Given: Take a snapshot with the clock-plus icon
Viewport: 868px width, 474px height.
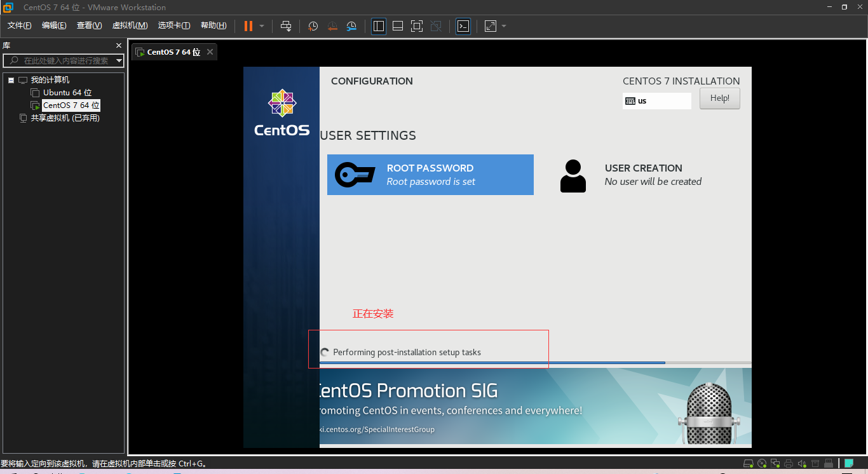Looking at the screenshot, I should [x=313, y=26].
